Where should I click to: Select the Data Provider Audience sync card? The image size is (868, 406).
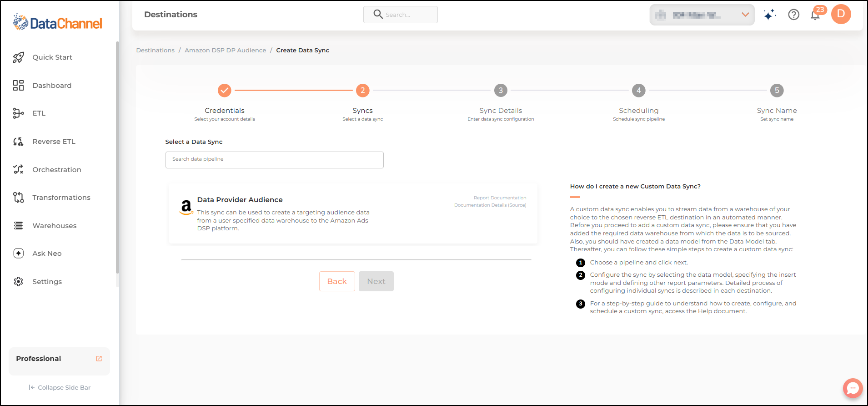pos(353,214)
